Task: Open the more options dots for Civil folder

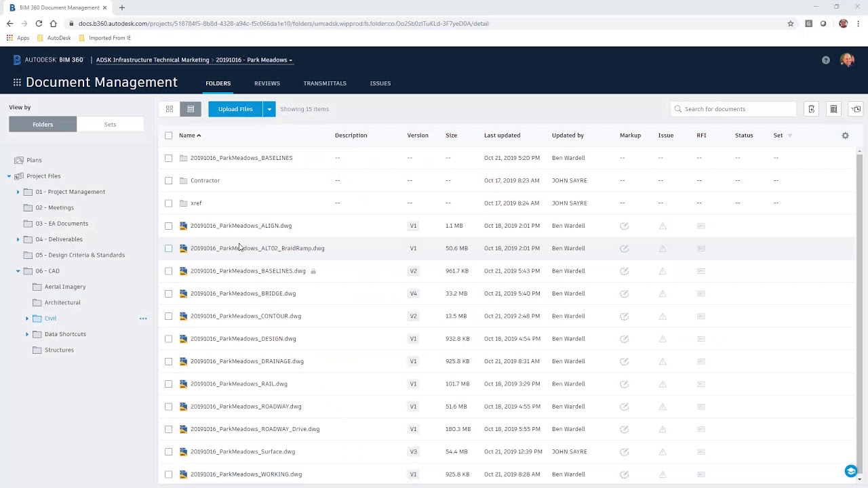Action: pyautogui.click(x=143, y=319)
